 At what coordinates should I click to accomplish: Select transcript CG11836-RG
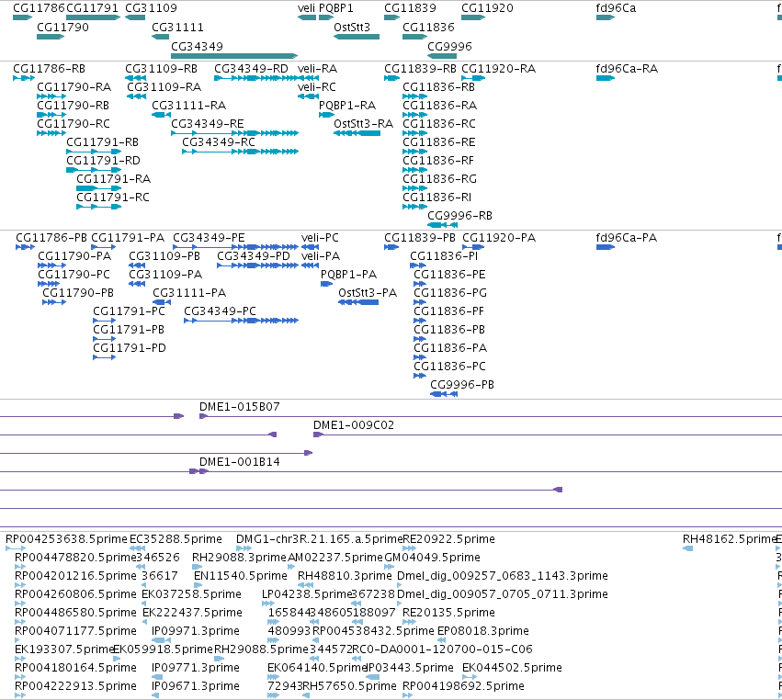(x=439, y=178)
